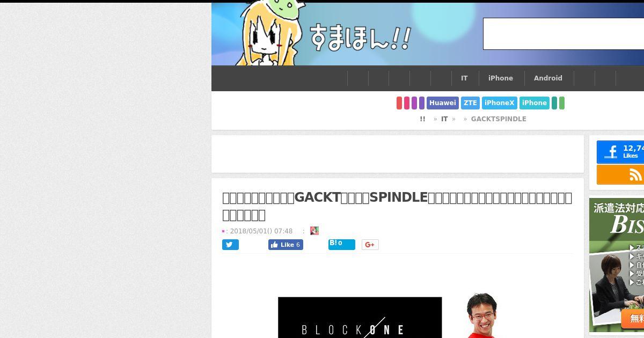Click the light green tag chip
The height and width of the screenshot is (338, 644).
562,103
